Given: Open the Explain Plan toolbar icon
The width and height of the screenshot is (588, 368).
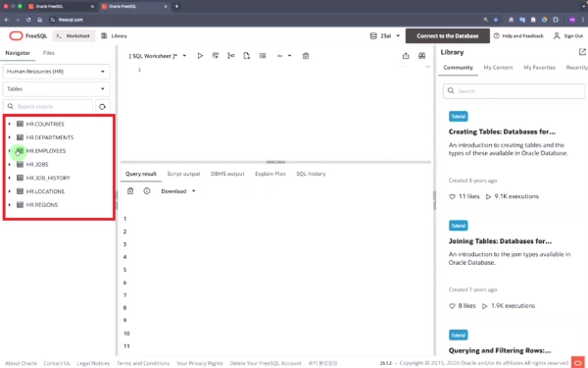Looking at the screenshot, I should 230,56.
